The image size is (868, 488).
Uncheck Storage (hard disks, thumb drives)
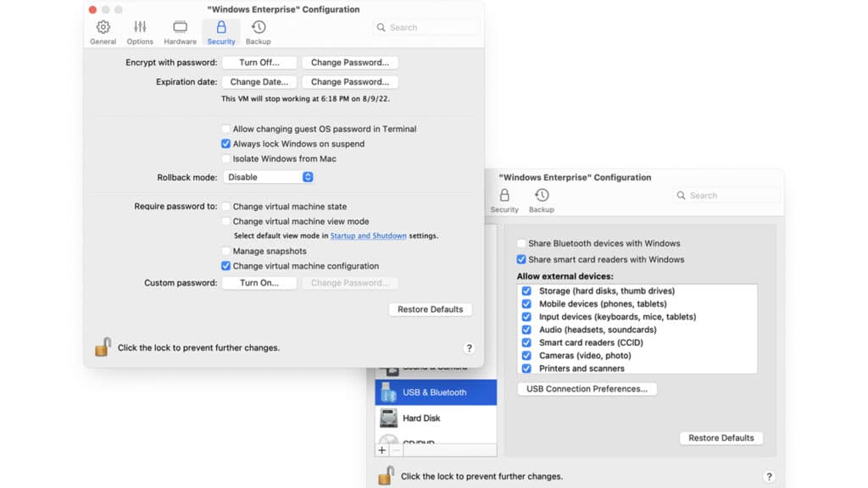(x=526, y=291)
